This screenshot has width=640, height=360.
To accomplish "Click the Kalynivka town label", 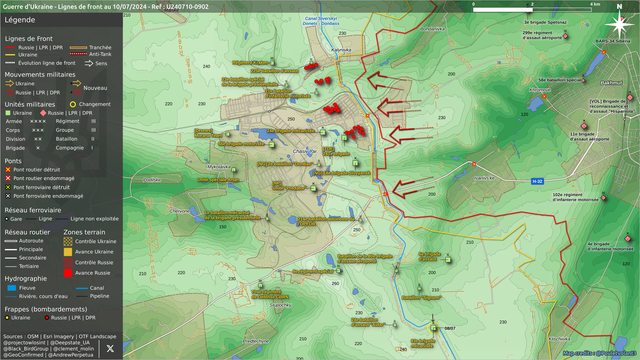I will pyautogui.click(x=341, y=50).
